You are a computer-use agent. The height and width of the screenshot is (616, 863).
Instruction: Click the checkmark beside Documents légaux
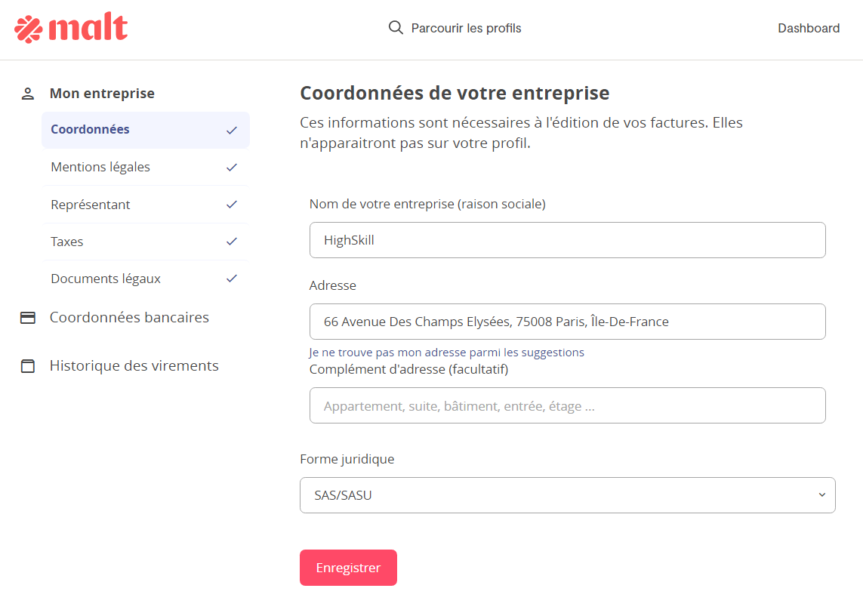tap(232, 279)
